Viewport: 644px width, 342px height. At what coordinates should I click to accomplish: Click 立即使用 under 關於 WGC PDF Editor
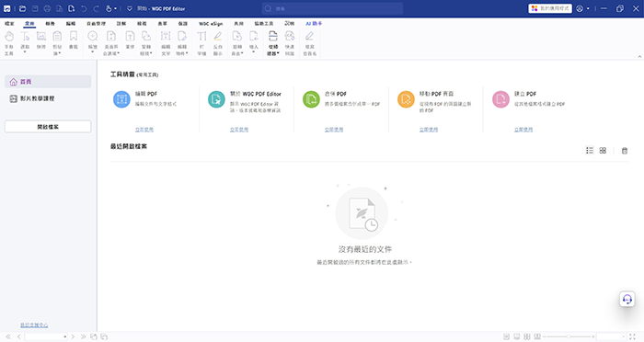(239, 130)
